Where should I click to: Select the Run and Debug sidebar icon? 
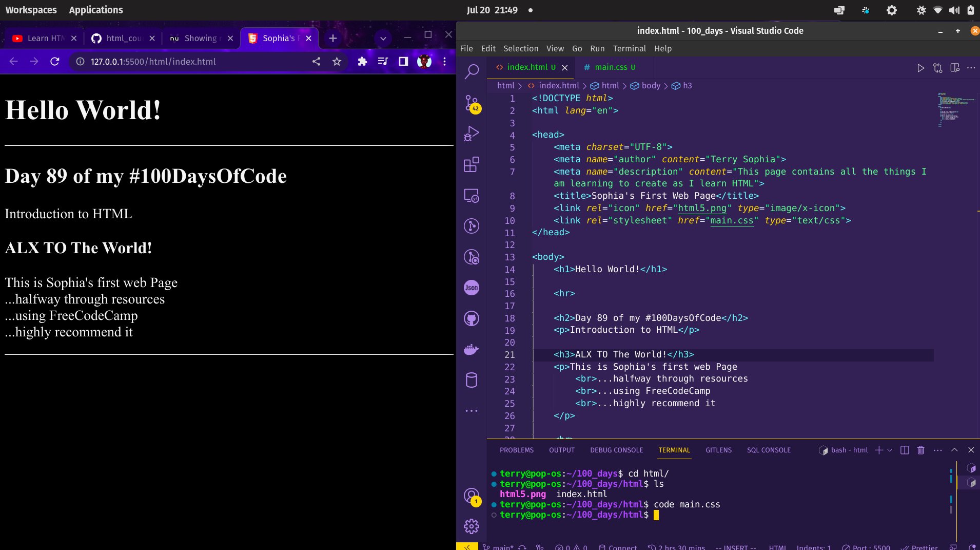click(472, 134)
